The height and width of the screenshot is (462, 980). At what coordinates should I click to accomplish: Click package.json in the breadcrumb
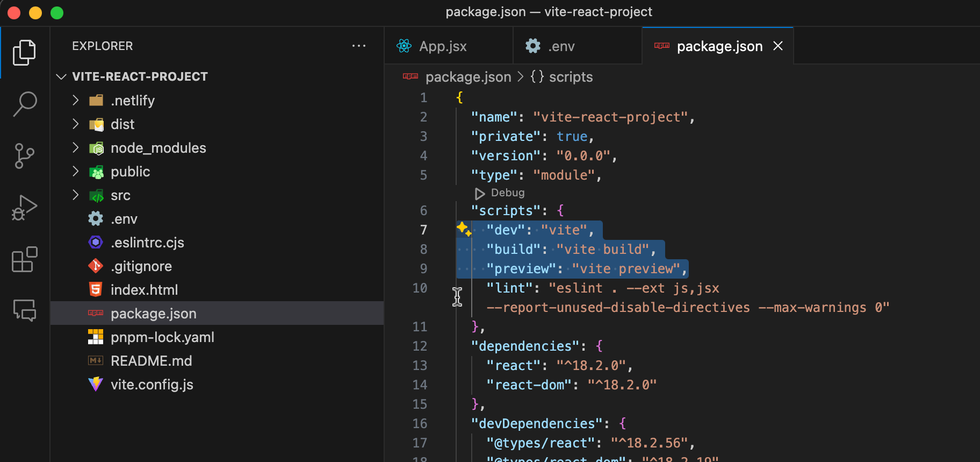(469, 77)
